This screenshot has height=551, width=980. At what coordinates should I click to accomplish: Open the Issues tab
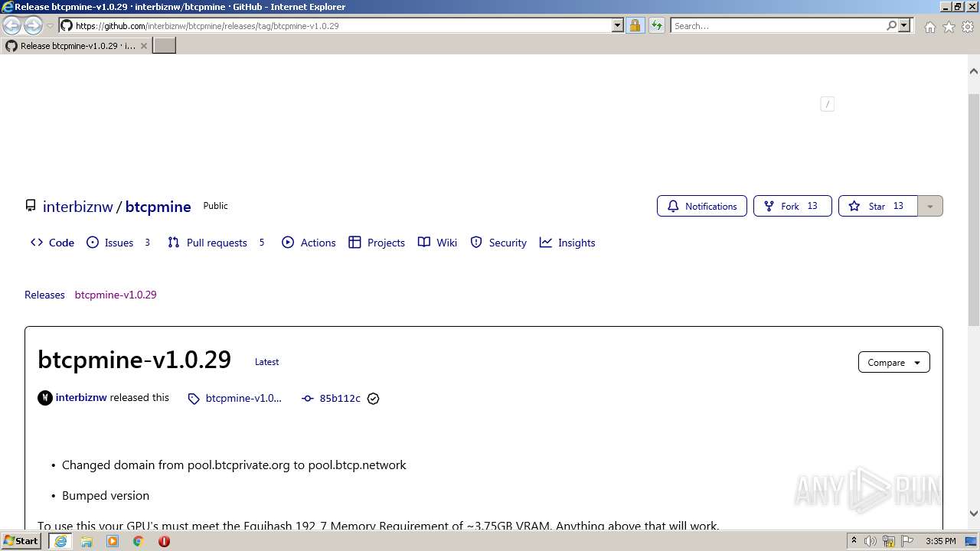pyautogui.click(x=119, y=243)
